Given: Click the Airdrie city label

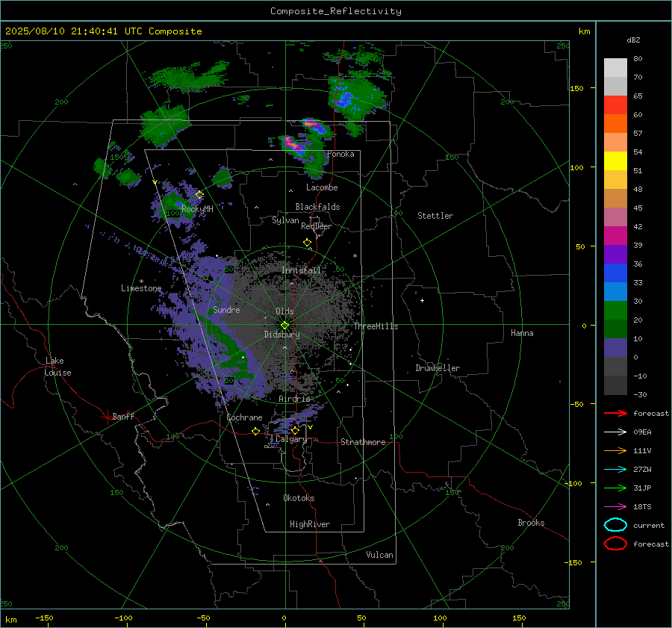Looking at the screenshot, I should (294, 399).
